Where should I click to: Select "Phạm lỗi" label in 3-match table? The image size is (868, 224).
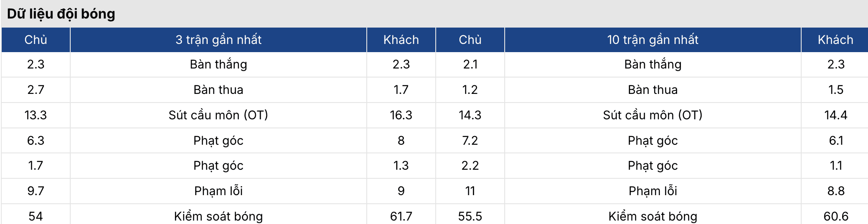point(218,191)
